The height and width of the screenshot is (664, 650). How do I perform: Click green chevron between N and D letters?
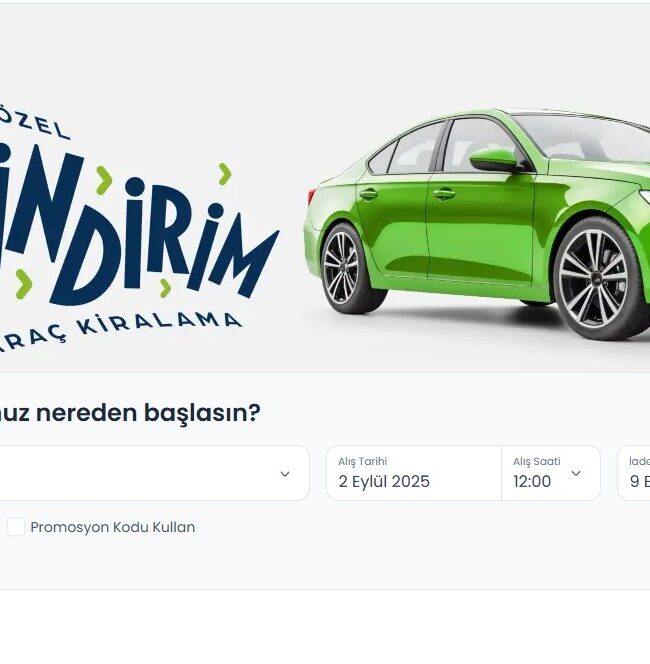click(x=104, y=180)
